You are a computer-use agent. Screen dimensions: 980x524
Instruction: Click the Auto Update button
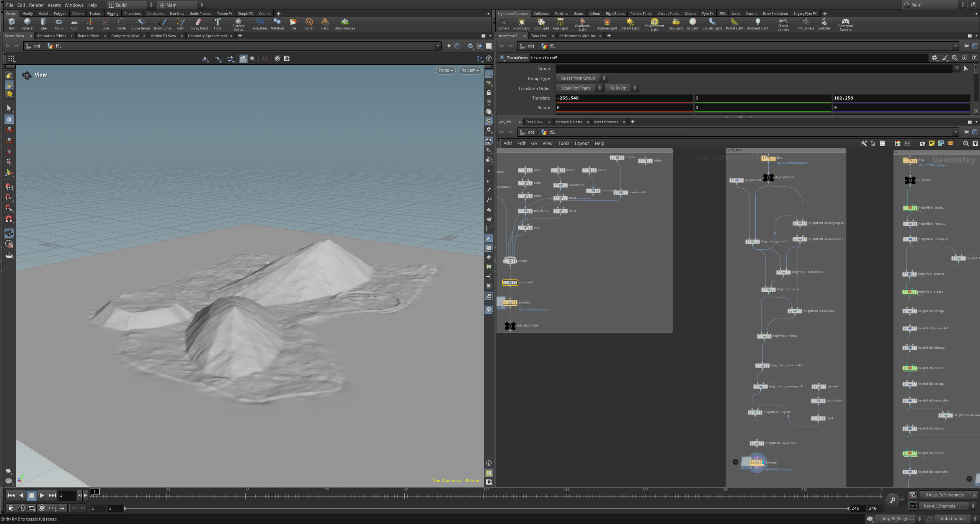(952, 519)
